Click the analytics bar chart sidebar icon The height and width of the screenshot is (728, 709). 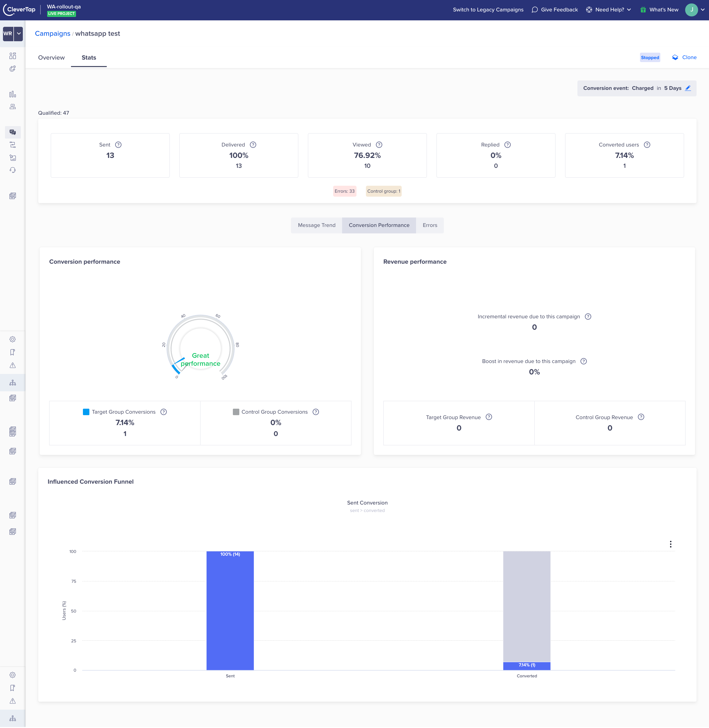13,94
